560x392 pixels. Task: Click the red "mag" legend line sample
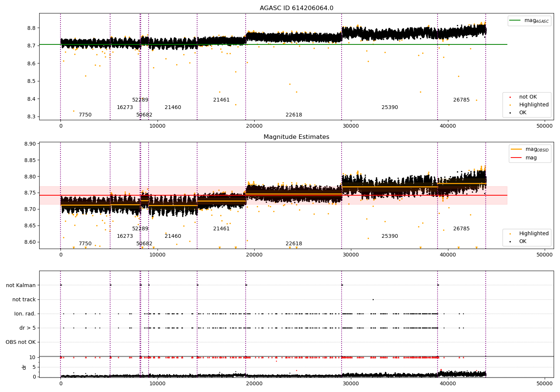click(516, 158)
